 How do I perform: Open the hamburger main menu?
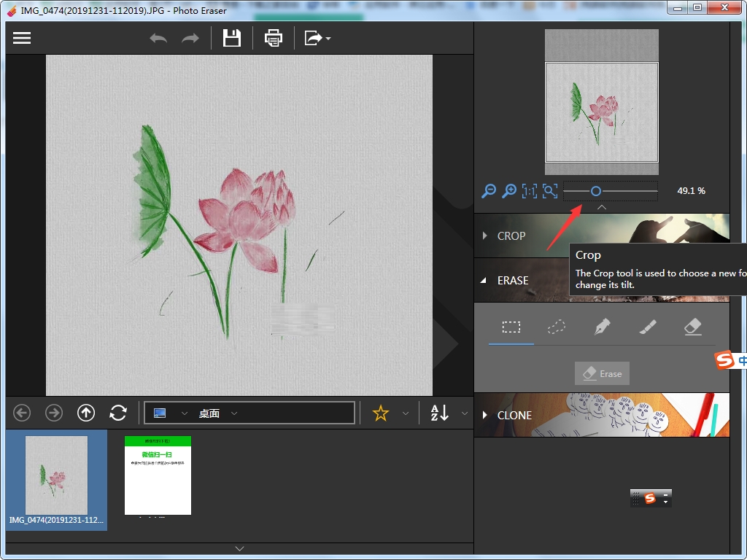22,38
